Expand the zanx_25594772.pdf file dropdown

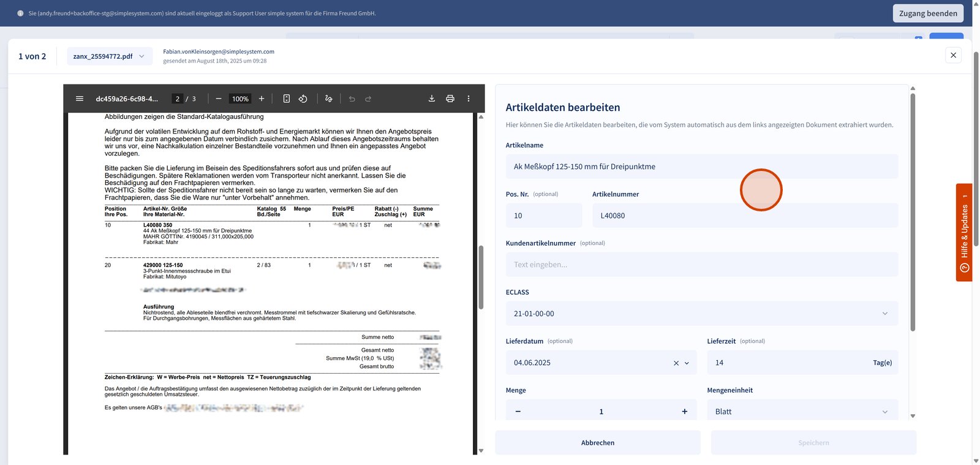pos(141,56)
